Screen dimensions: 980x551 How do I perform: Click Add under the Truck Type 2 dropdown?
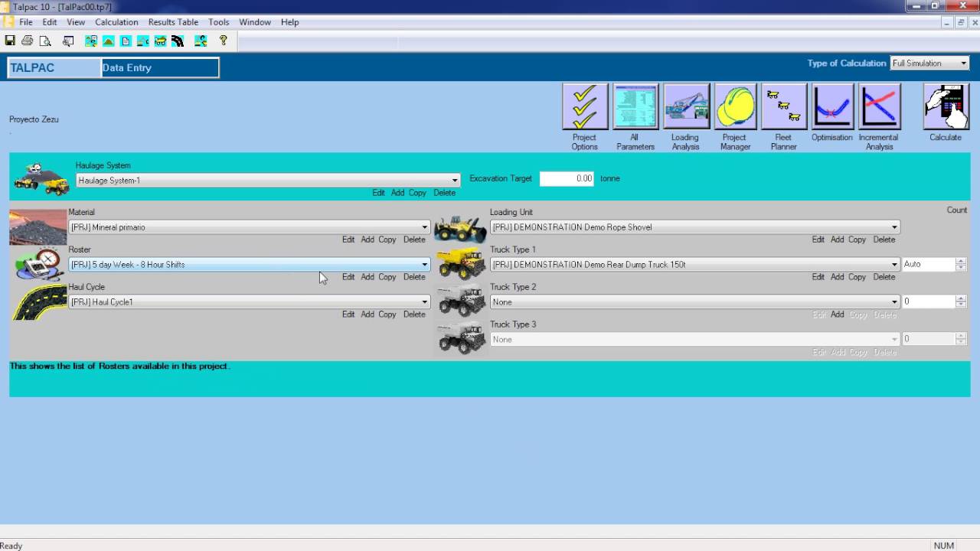click(838, 315)
